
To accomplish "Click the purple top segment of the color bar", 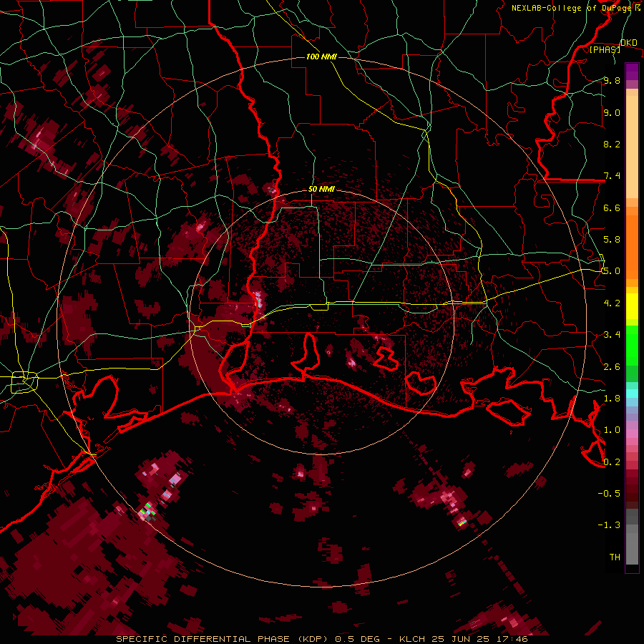I will point(632,72).
